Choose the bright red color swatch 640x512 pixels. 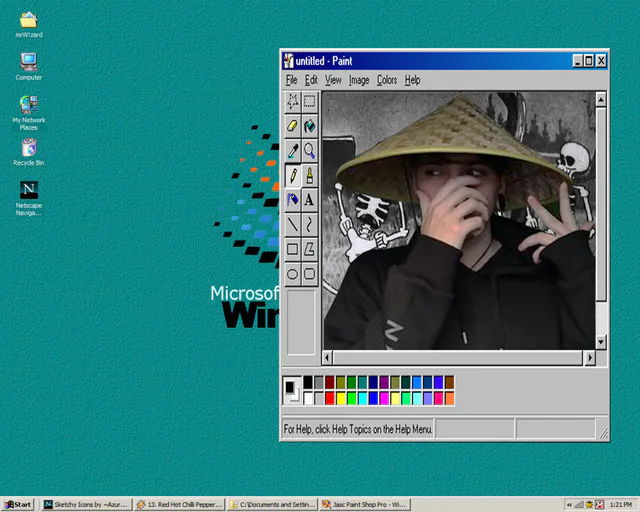(x=330, y=398)
